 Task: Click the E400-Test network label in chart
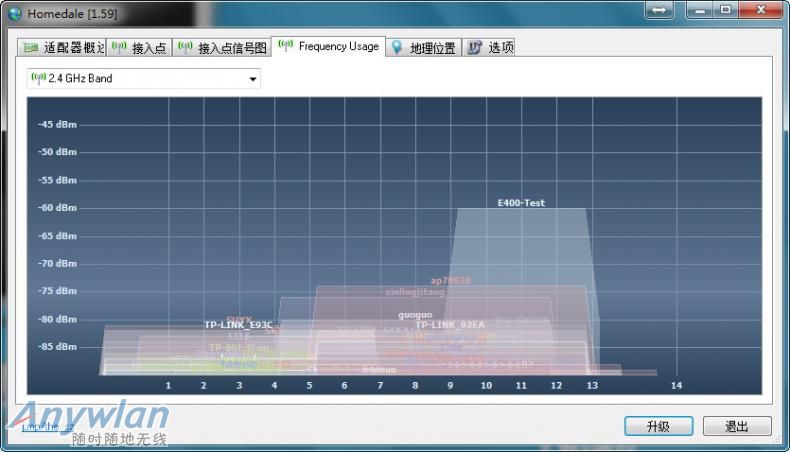pyautogui.click(x=521, y=203)
